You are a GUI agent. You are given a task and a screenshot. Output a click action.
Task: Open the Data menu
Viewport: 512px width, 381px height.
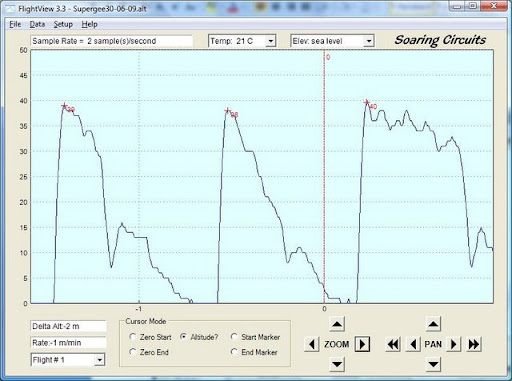tap(37, 24)
